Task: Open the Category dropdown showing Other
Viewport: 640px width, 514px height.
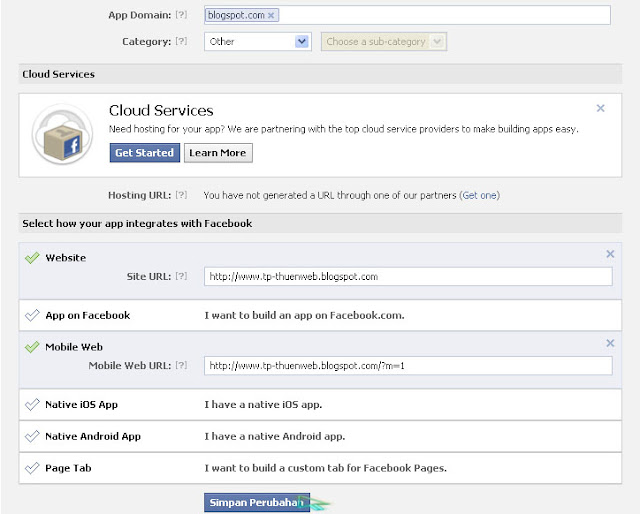Action: [258, 42]
